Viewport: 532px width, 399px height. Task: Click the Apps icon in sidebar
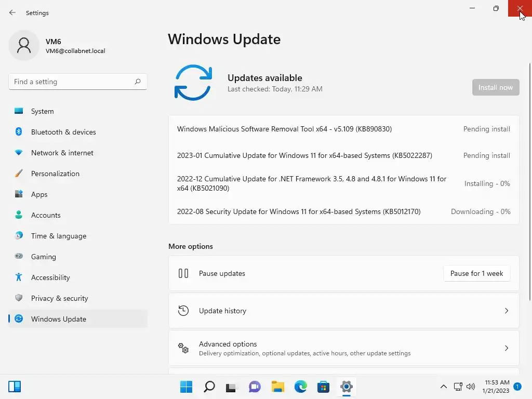[x=19, y=194]
